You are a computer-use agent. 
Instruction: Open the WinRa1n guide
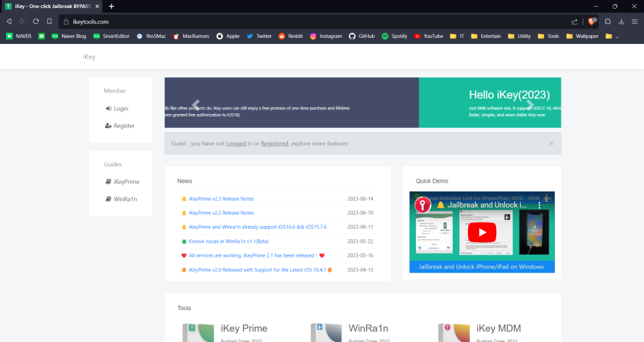(x=121, y=199)
